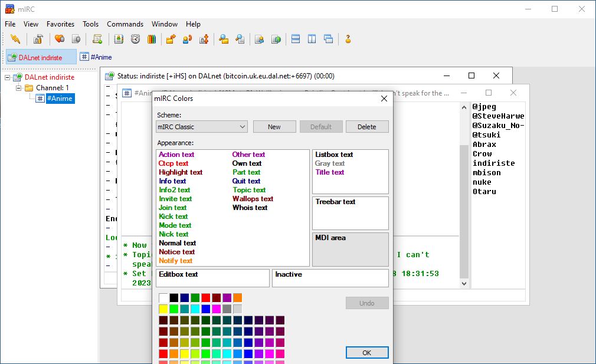Collapse the Channel: 1 folder node
The image size is (596, 364).
pos(18,88)
